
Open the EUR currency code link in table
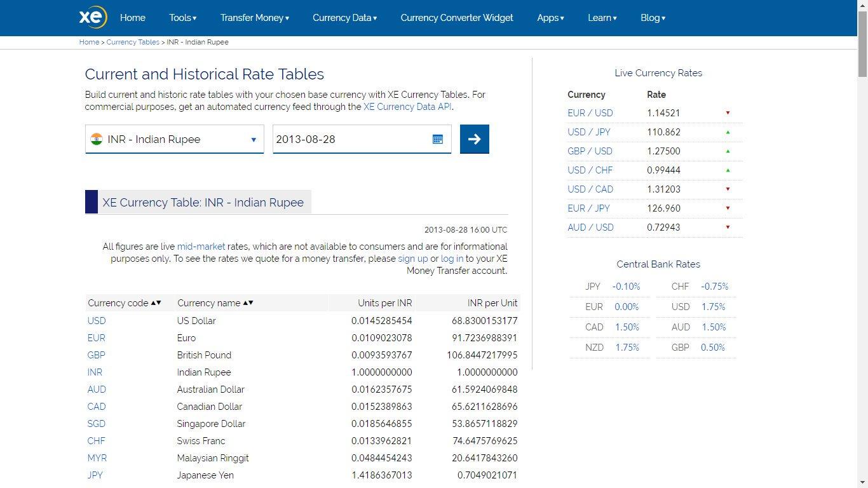pyautogui.click(x=97, y=338)
